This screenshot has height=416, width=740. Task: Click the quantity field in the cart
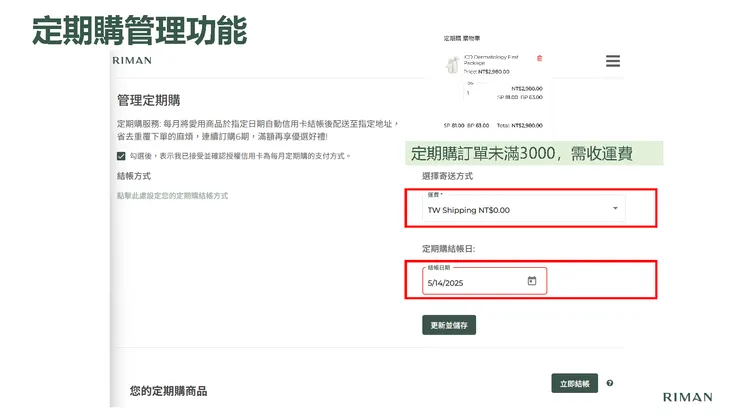click(477, 90)
